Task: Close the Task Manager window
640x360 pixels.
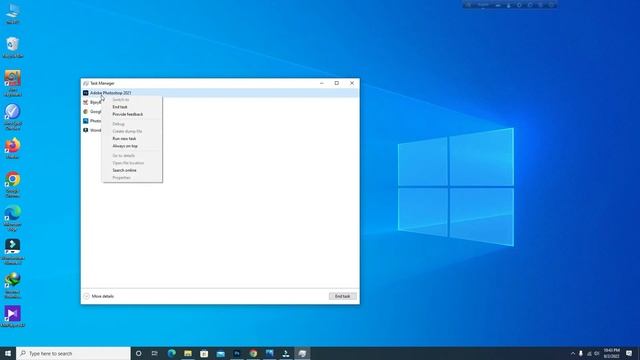Action: (x=352, y=83)
